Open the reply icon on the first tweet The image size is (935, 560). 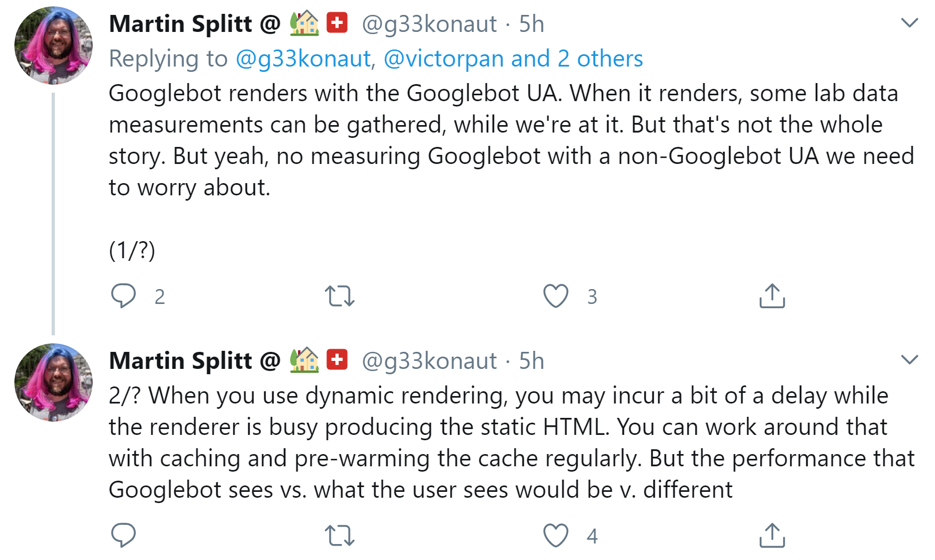(125, 296)
